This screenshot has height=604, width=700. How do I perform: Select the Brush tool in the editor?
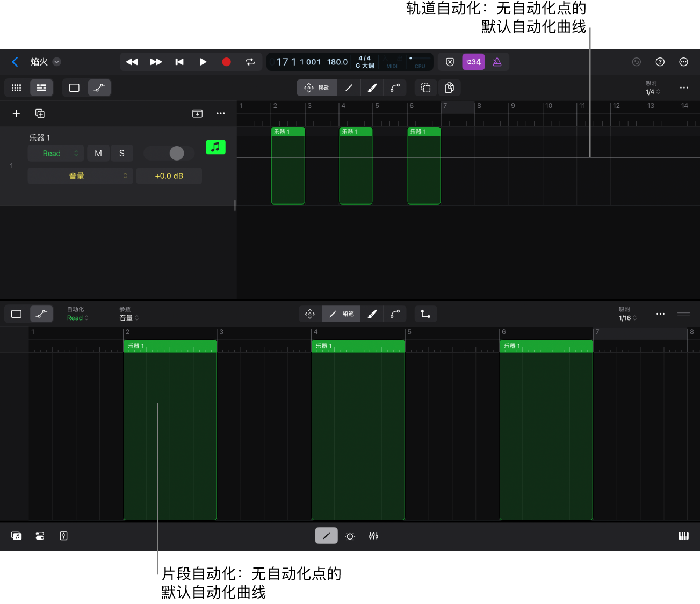372,314
